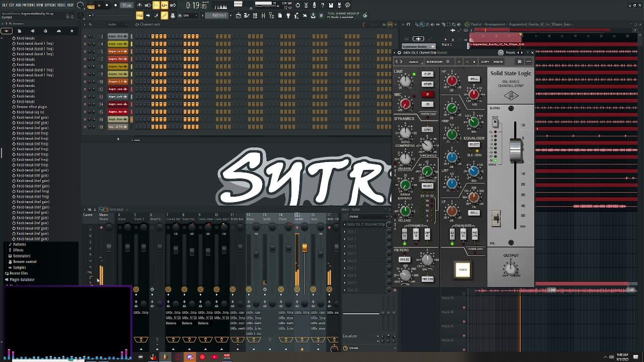
Task: Open the Line snap dropdown
Action: point(192,16)
